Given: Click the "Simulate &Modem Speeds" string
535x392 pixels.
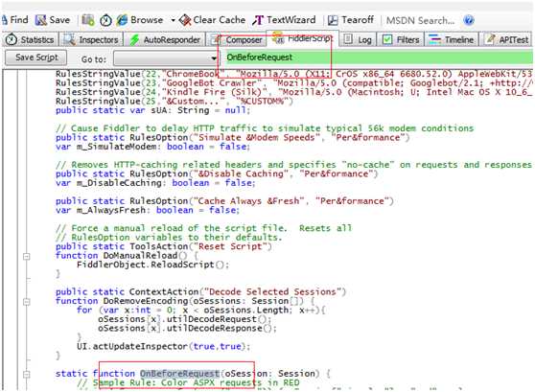Looking at the screenshot, I should point(257,137).
